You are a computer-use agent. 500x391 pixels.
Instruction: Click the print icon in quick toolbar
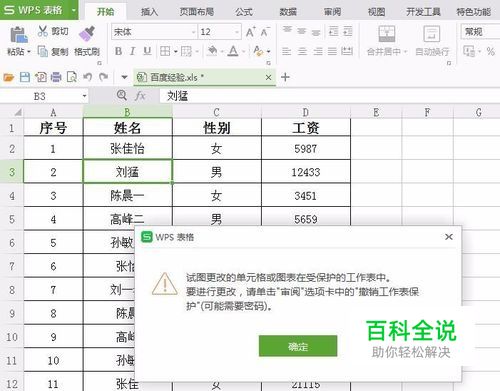coord(56,78)
